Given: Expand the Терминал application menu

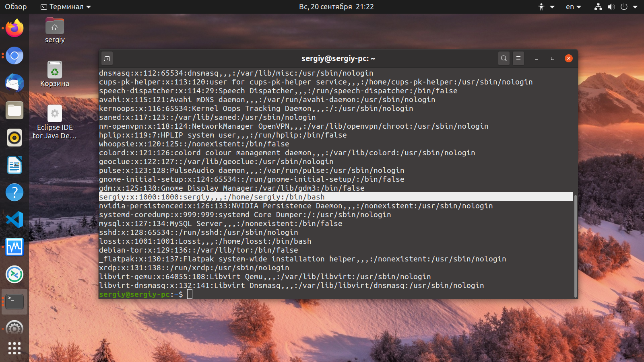Looking at the screenshot, I should click(66, 7).
